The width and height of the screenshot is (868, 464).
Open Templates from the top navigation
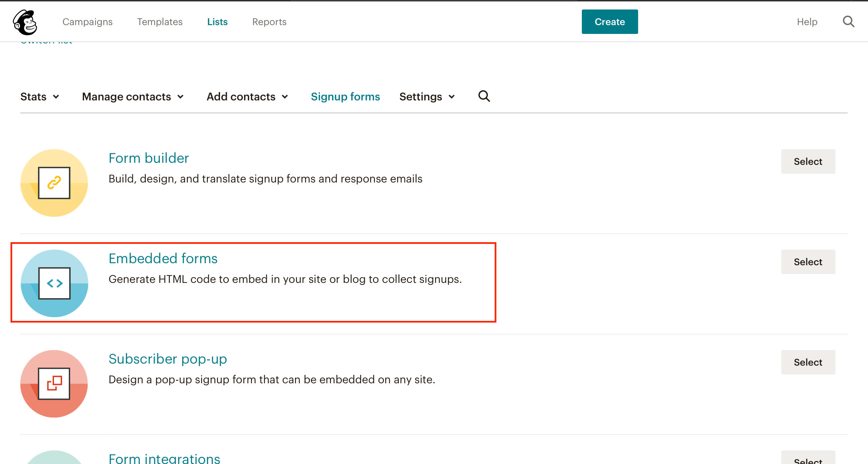pyautogui.click(x=160, y=22)
